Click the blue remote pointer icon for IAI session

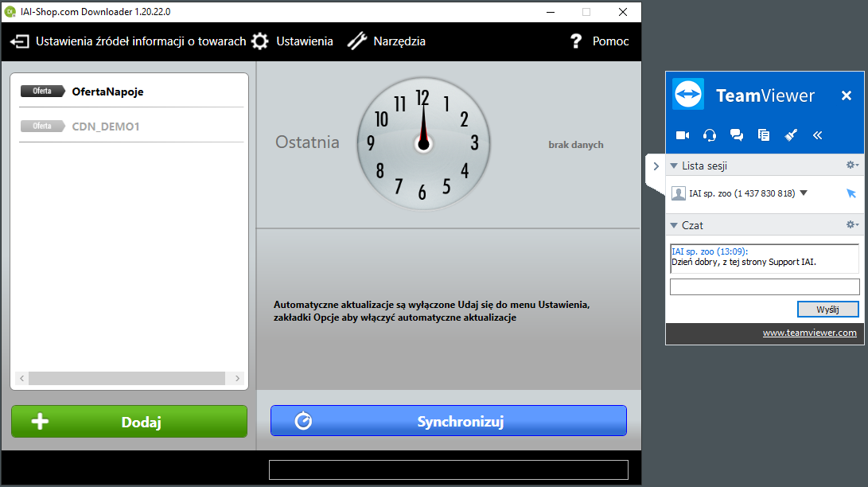coord(850,193)
